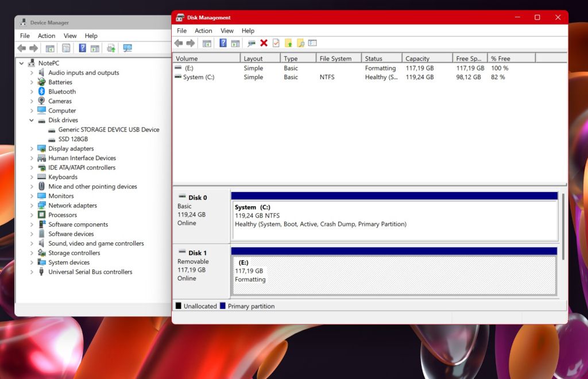Collapse the Disk drives category
The image size is (588, 379).
(32, 121)
